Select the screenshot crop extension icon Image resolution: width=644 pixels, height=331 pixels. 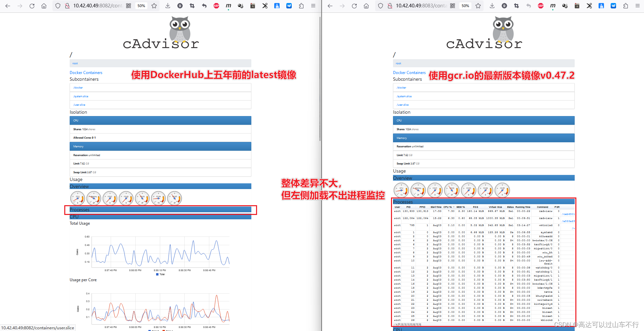click(x=192, y=6)
